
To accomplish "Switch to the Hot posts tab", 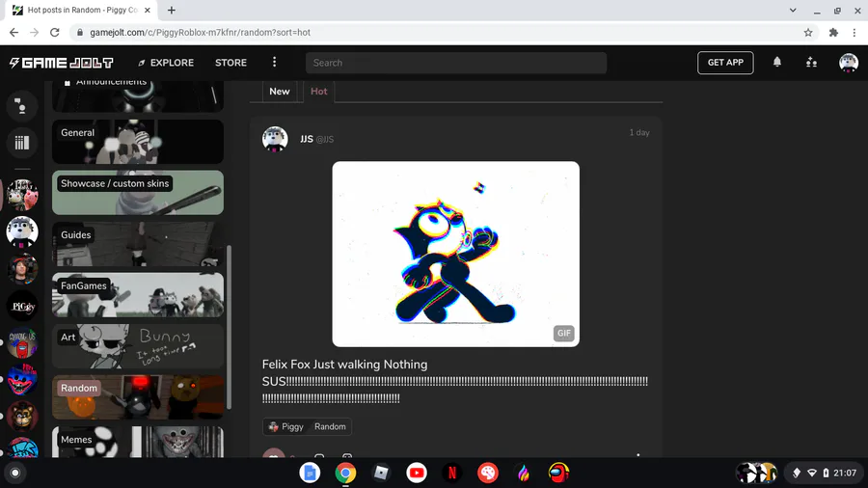I will 319,92.
